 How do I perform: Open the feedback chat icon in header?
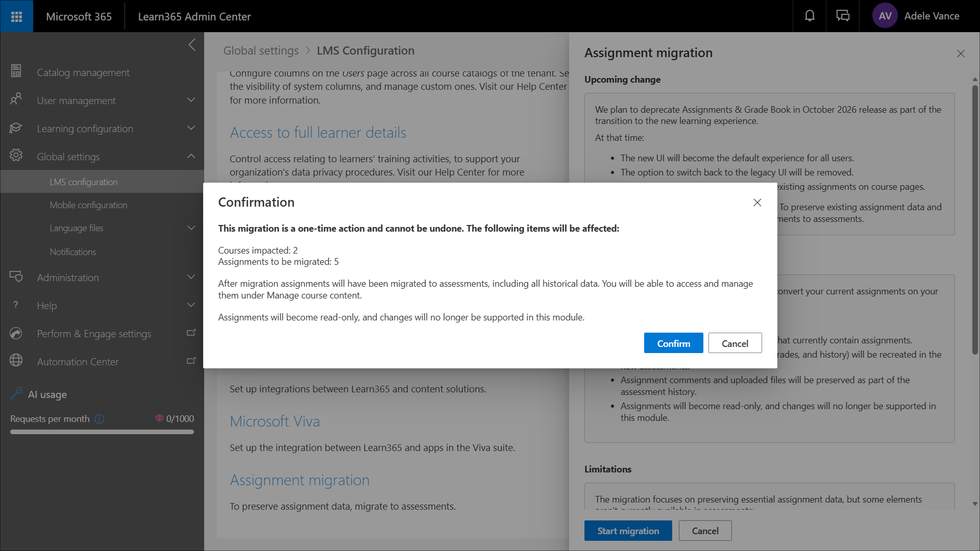(843, 16)
